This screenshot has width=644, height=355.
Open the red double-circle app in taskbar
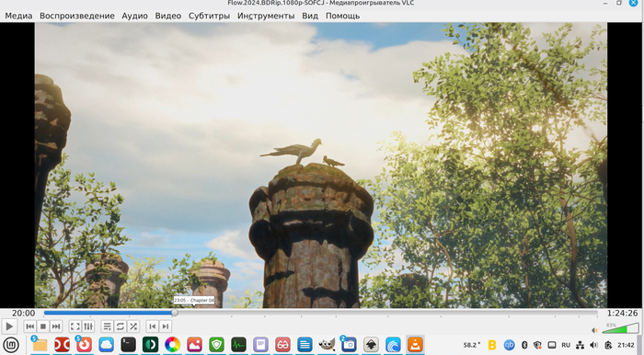[x=62, y=345]
